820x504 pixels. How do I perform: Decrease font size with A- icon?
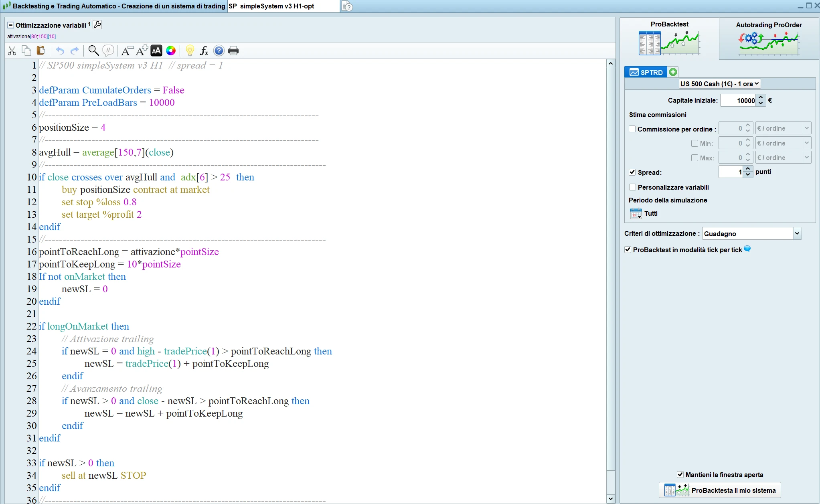click(127, 51)
